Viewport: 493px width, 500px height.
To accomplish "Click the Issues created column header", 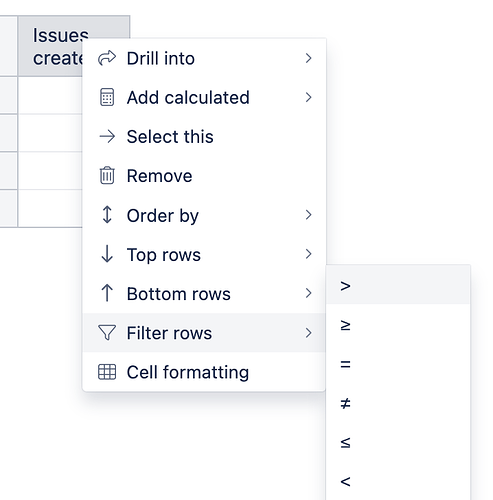I will coord(51,46).
